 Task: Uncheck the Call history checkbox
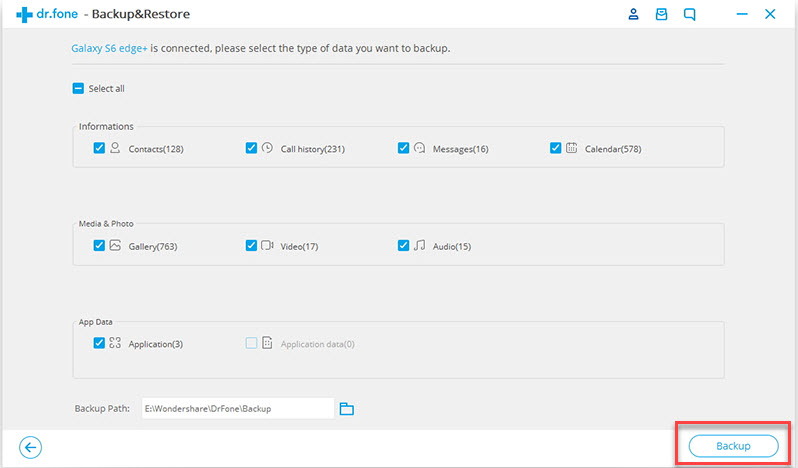pyautogui.click(x=251, y=148)
